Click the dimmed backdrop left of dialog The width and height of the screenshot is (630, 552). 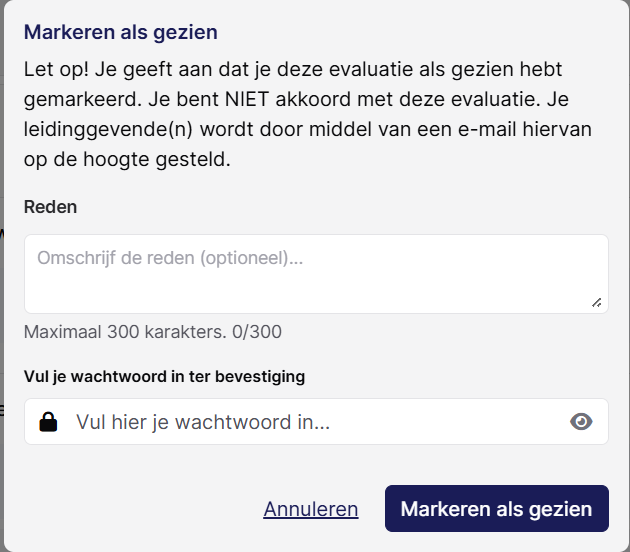pyautogui.click(x=2, y=281)
